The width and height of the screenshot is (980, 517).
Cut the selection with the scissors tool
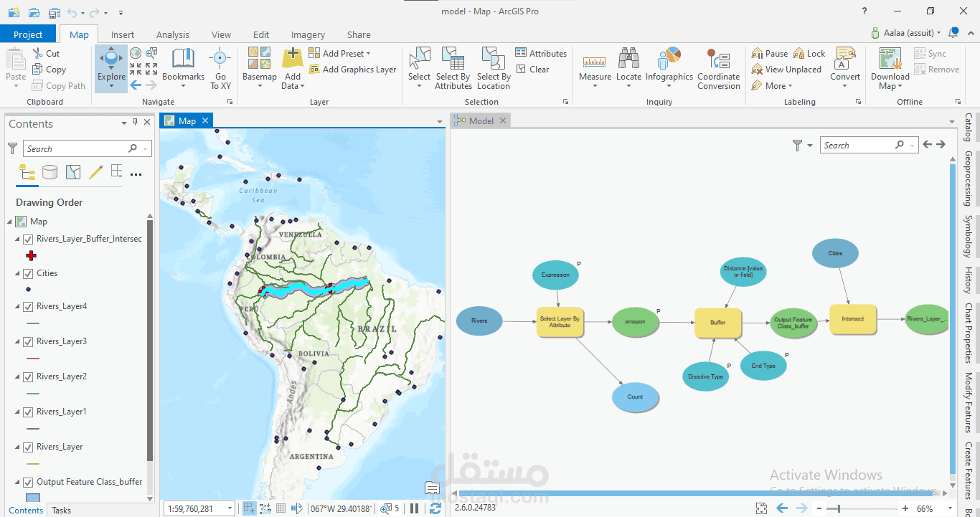46,54
